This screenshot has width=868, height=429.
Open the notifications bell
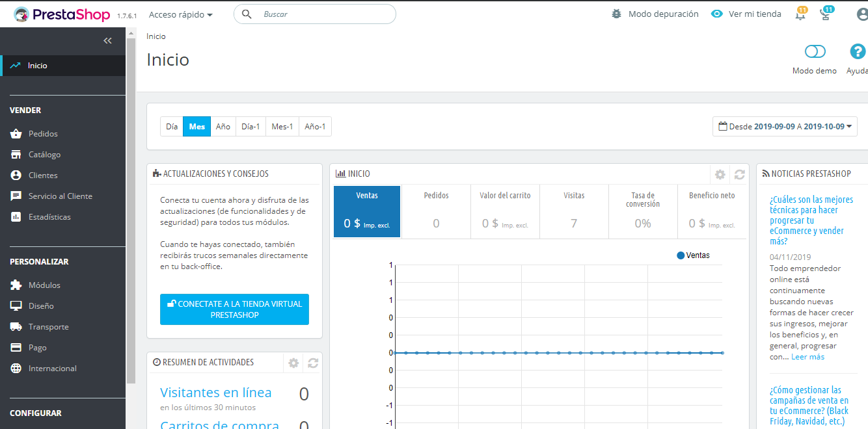click(801, 14)
